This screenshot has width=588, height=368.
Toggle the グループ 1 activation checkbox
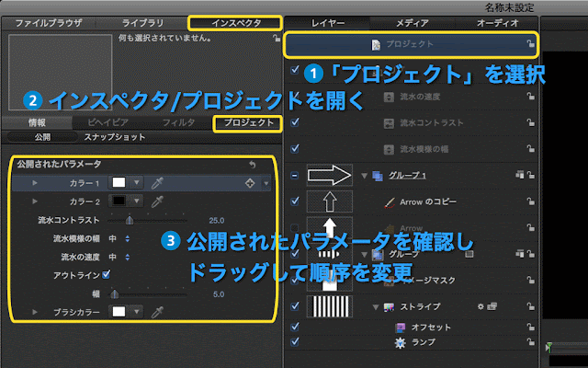pyautogui.click(x=295, y=176)
